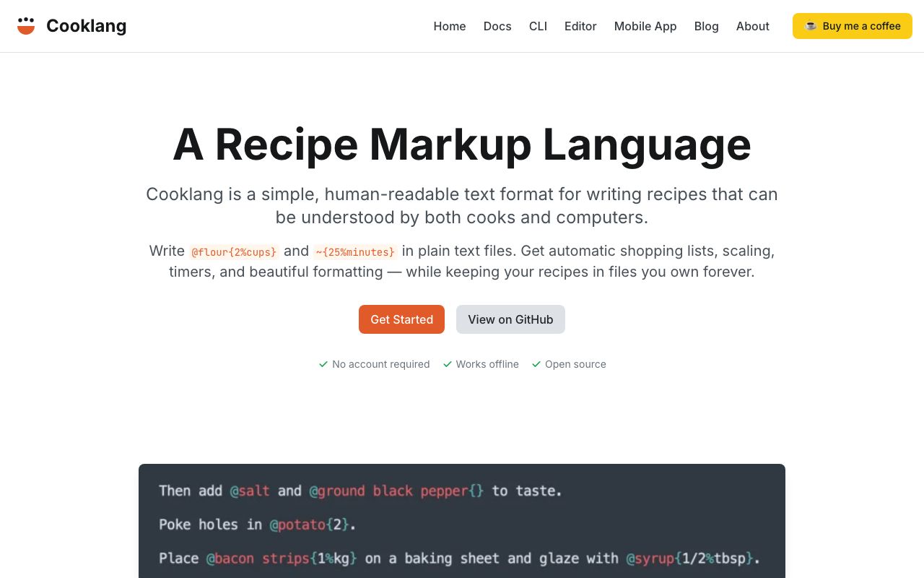Screen dimensions: 924x578
Task: Click the coffee cup icon
Action: 811,26
